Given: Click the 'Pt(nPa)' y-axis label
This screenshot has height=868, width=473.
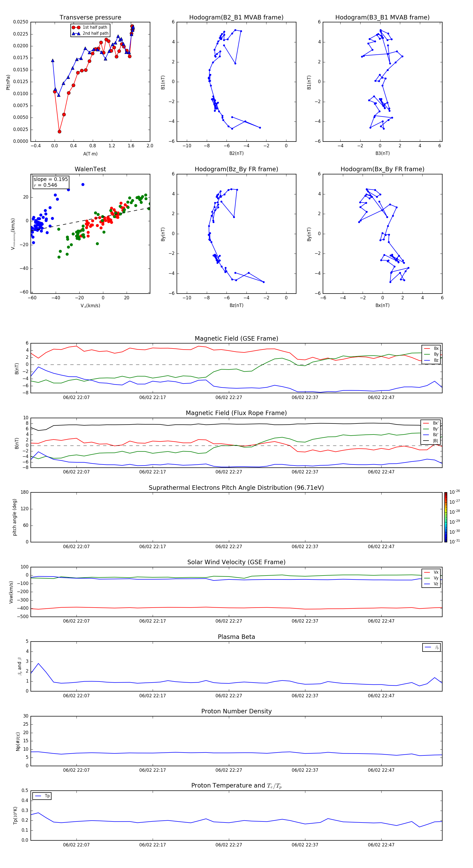Looking at the screenshot, I should (8, 82).
